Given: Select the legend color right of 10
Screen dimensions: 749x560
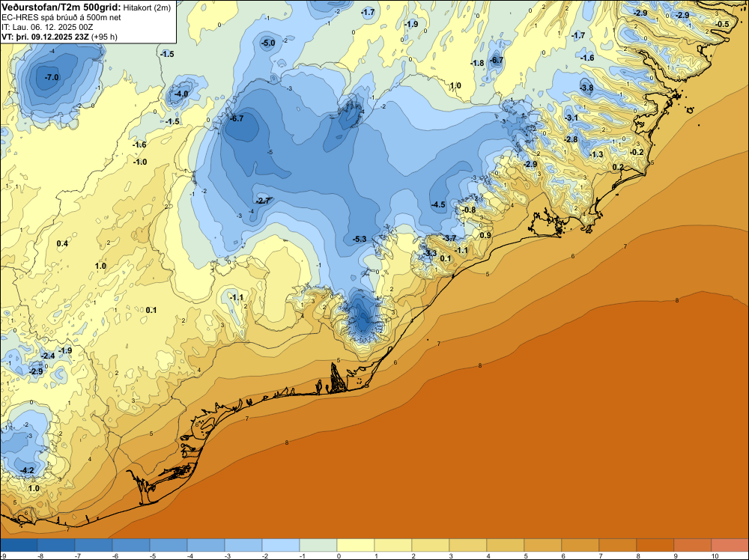Looking at the screenshot, I should pyautogui.click(x=730, y=545).
